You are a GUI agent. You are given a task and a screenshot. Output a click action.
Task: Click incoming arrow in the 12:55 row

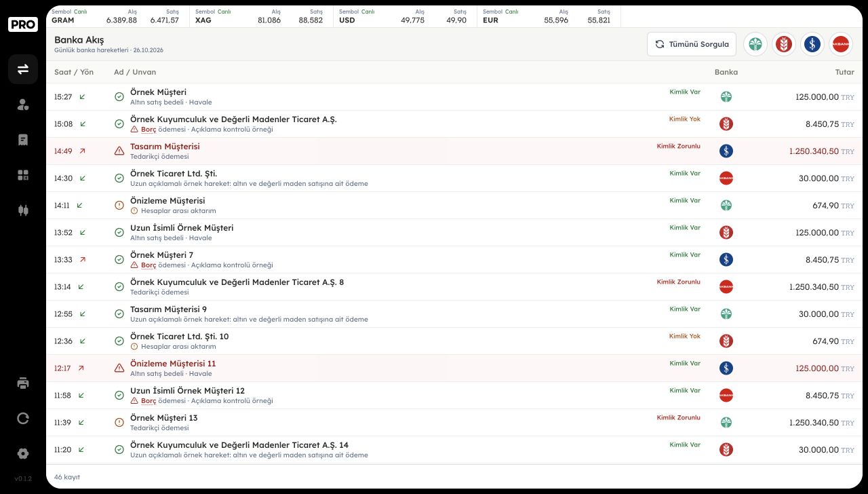tap(83, 314)
